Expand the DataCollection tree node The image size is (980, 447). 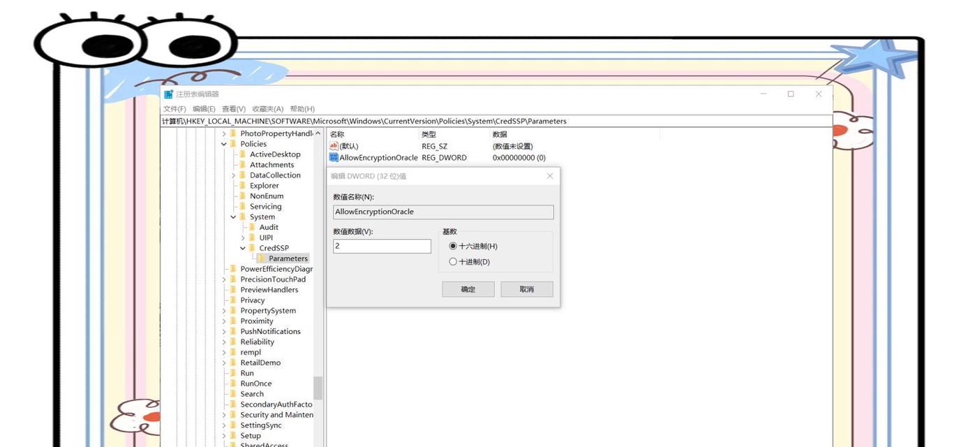click(x=234, y=175)
